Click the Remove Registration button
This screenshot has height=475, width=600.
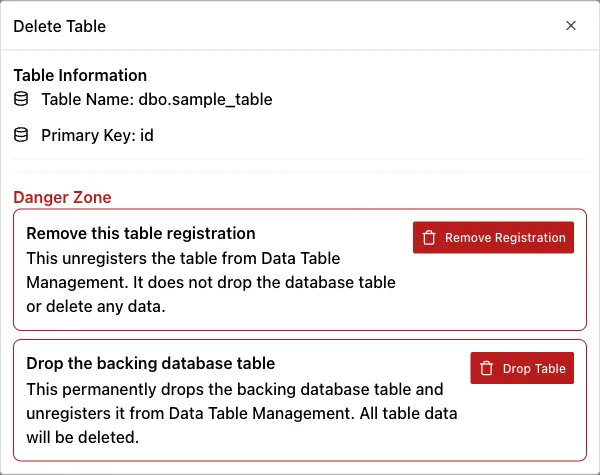pos(493,237)
